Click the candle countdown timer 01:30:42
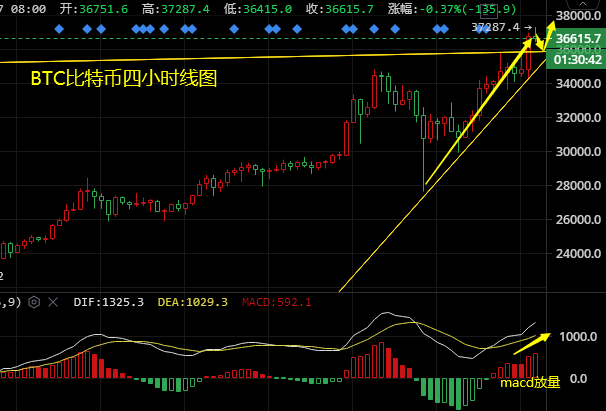Viewport: 606px width, 411px height. [x=577, y=60]
